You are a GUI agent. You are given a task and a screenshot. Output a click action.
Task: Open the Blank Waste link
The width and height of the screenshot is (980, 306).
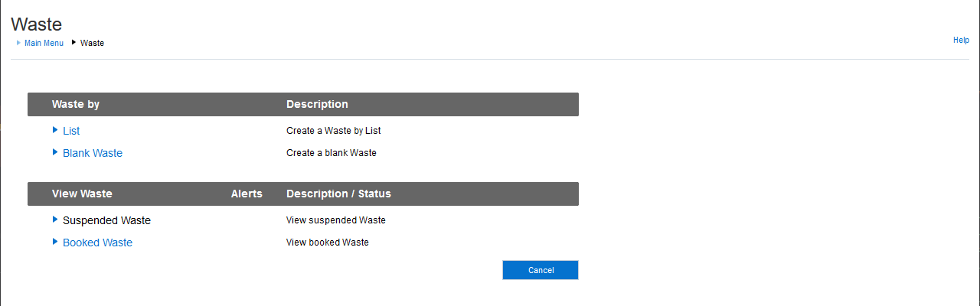pos(93,153)
